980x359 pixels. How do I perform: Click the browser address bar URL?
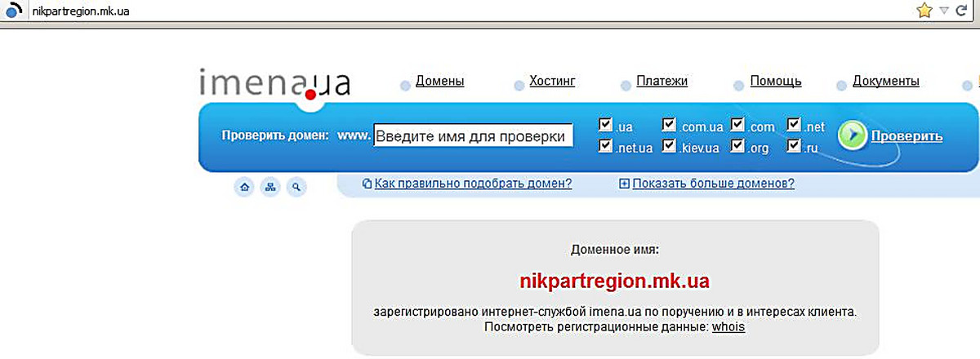click(79, 11)
